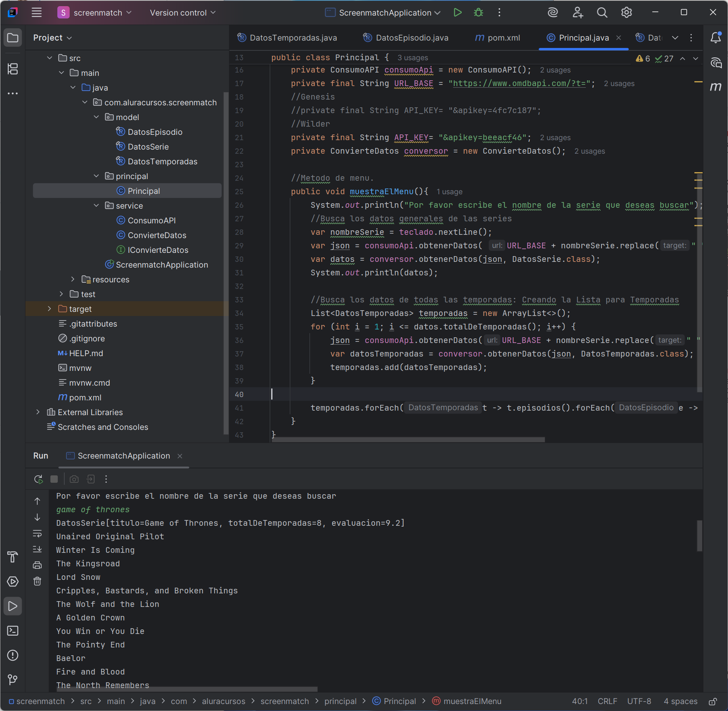The width and height of the screenshot is (728, 711).
Task: Open the Services tool window
Action: (13, 582)
